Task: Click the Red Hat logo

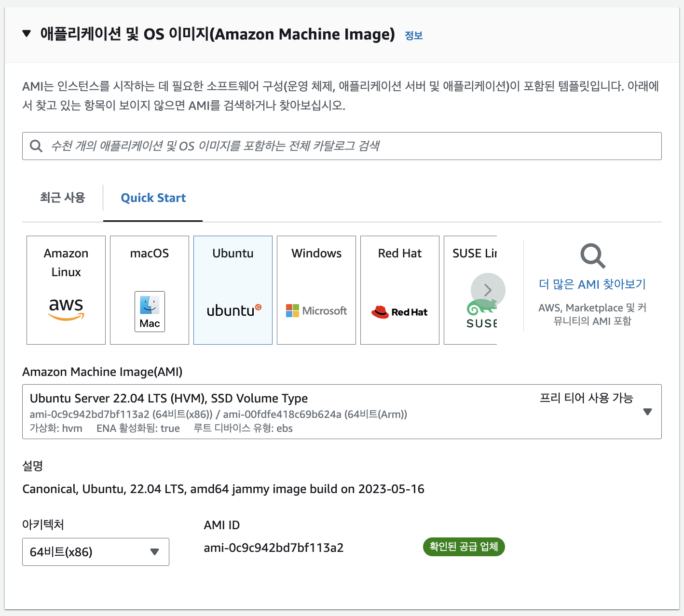Action: [x=399, y=312]
